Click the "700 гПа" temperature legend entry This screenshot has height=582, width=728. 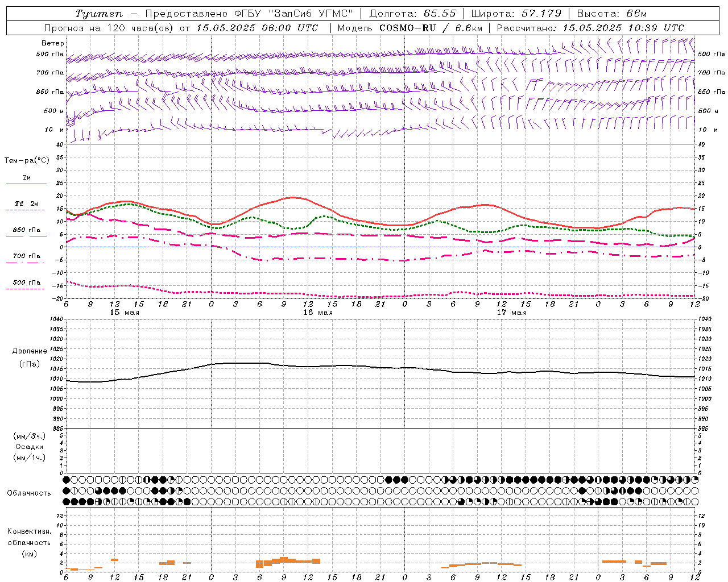[27, 256]
